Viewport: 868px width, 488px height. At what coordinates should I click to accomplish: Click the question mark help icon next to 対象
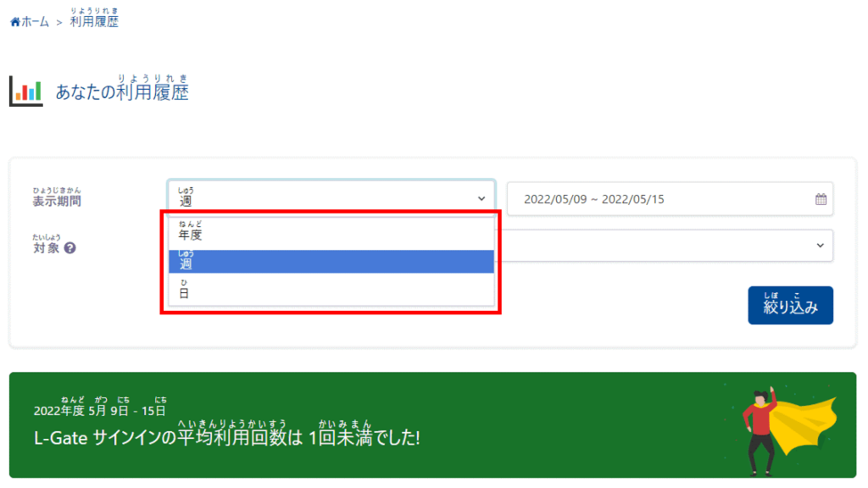click(x=70, y=248)
